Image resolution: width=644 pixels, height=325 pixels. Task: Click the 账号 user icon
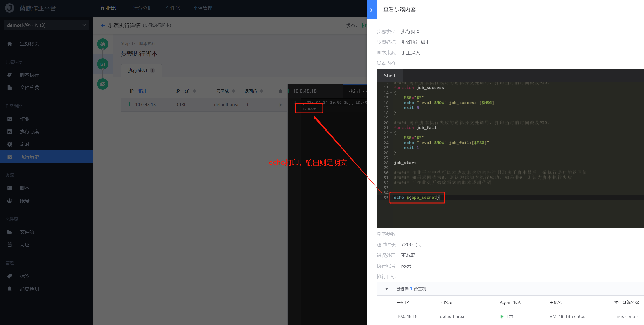pos(10,201)
